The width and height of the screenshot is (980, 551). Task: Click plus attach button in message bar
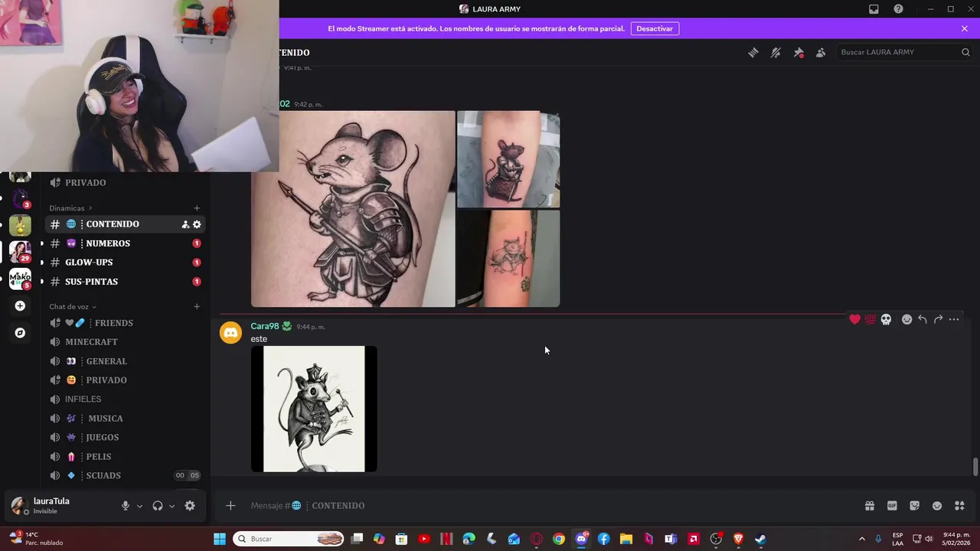pyautogui.click(x=230, y=505)
